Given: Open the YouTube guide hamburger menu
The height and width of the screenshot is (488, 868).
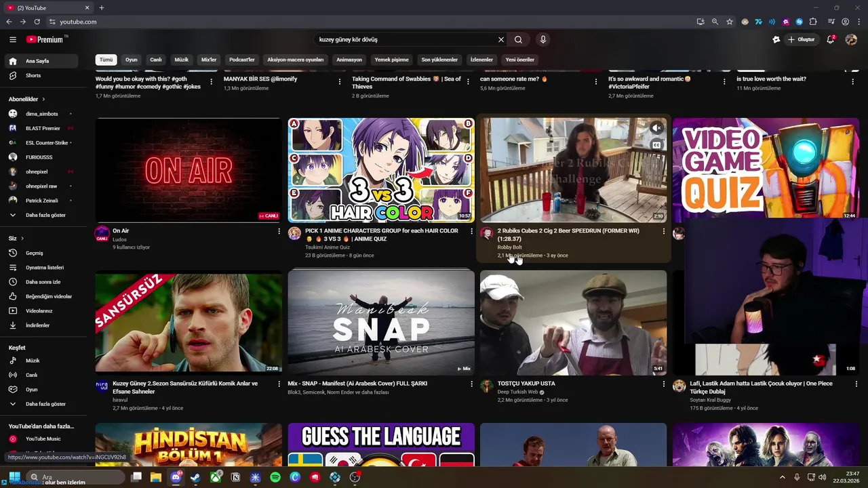Looking at the screenshot, I should tap(13, 39).
